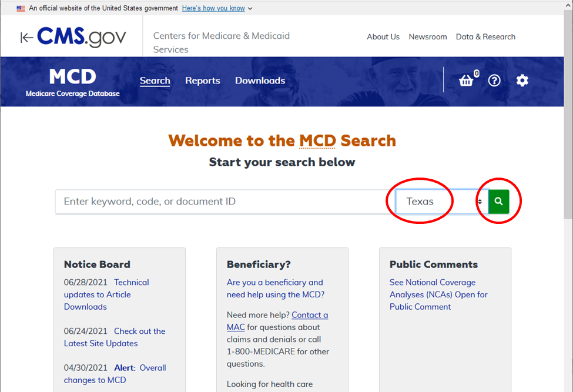
Task: Open the Reports menu
Action: (202, 81)
